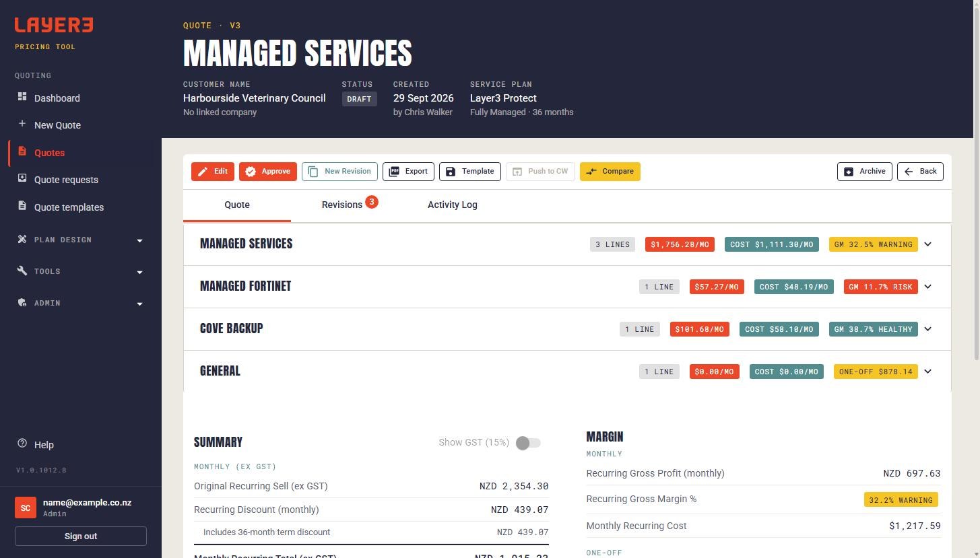Screen dimensions: 980x558
Task: Click the Approve button label
Action: 276,172
